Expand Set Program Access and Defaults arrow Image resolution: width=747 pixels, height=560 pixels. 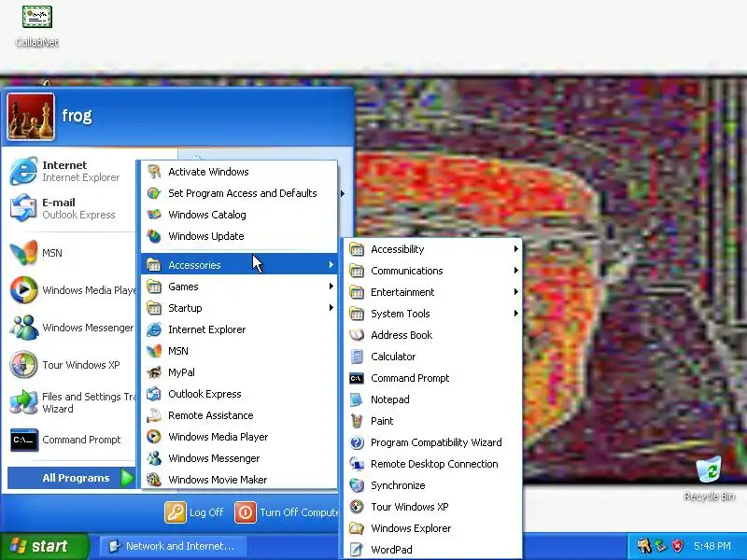(x=343, y=193)
